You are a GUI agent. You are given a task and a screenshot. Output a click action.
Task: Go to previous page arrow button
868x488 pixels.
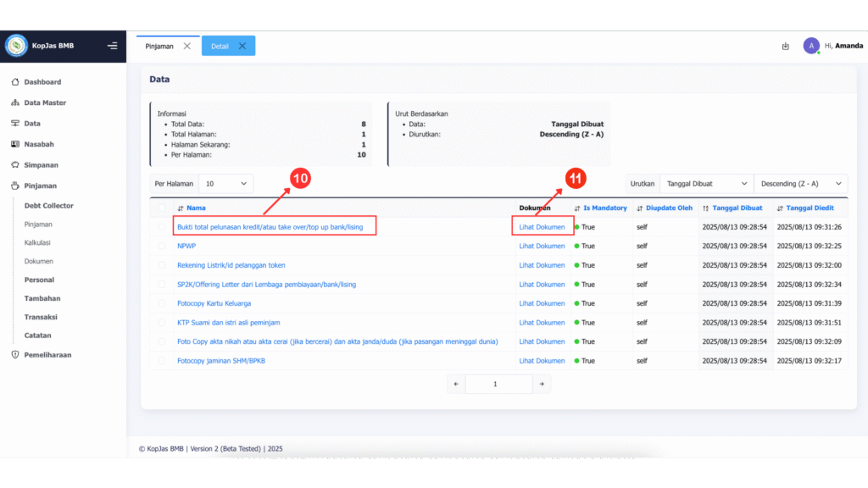(456, 384)
